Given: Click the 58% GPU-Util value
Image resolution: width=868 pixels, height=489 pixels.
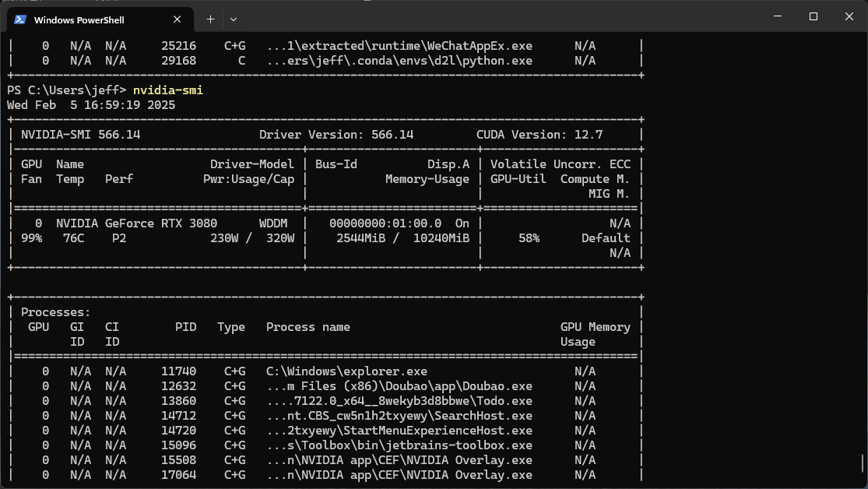Looking at the screenshot, I should coord(529,238).
